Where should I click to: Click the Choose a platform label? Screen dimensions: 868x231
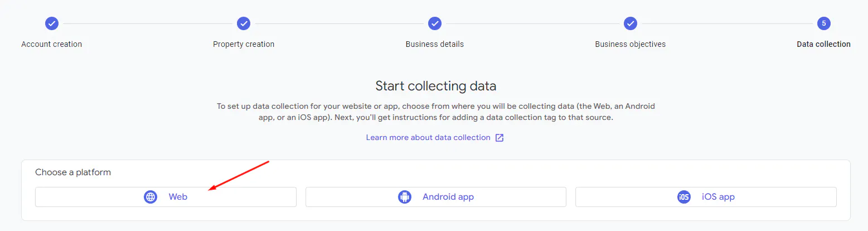(73, 172)
